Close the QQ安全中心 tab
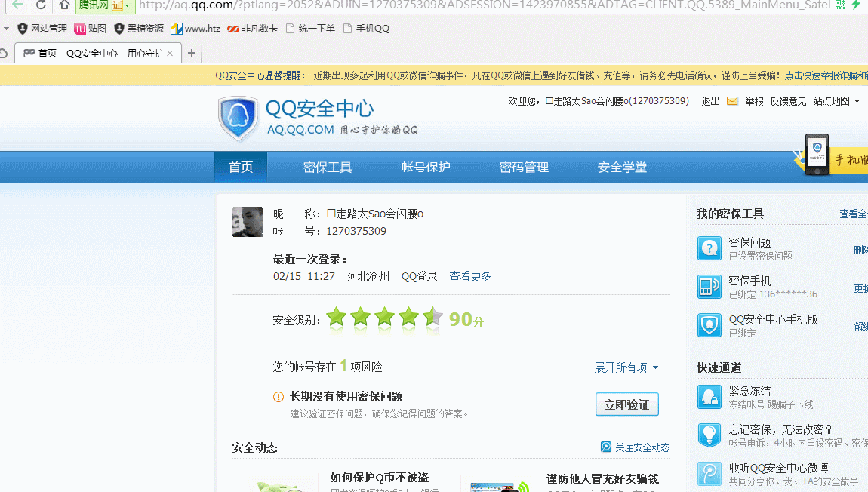868x492 pixels. (x=170, y=53)
